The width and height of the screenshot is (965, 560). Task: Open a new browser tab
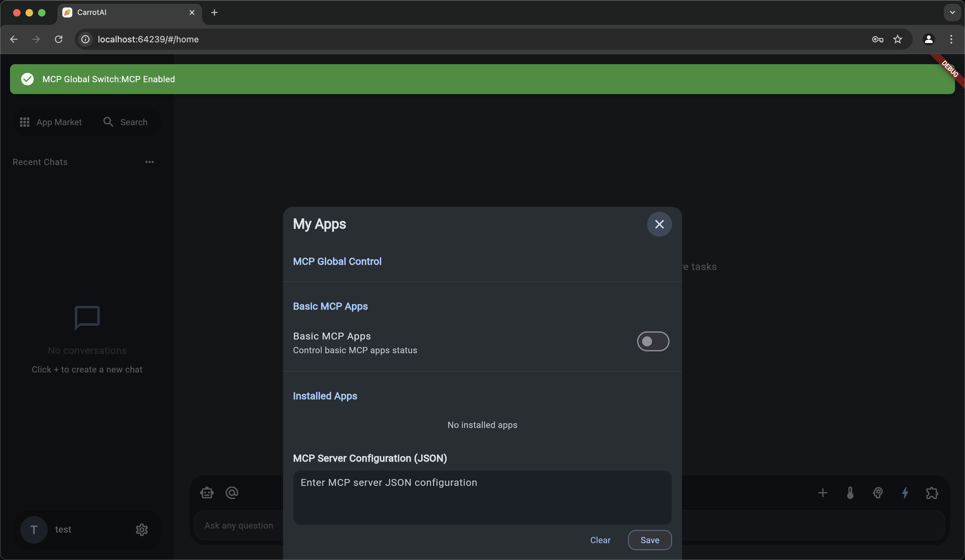click(x=214, y=12)
